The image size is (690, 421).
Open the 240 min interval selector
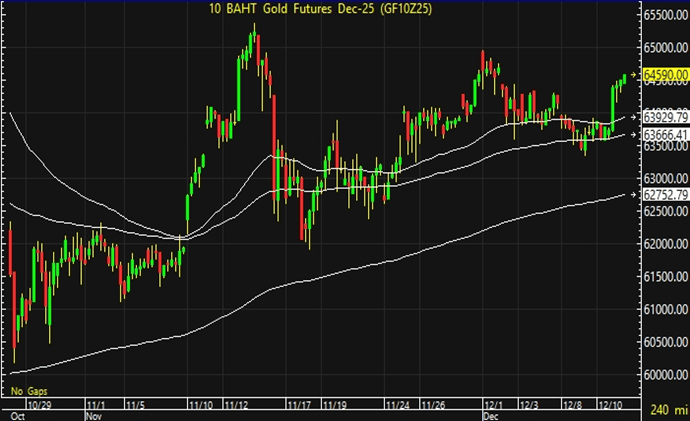pyautogui.click(x=664, y=410)
